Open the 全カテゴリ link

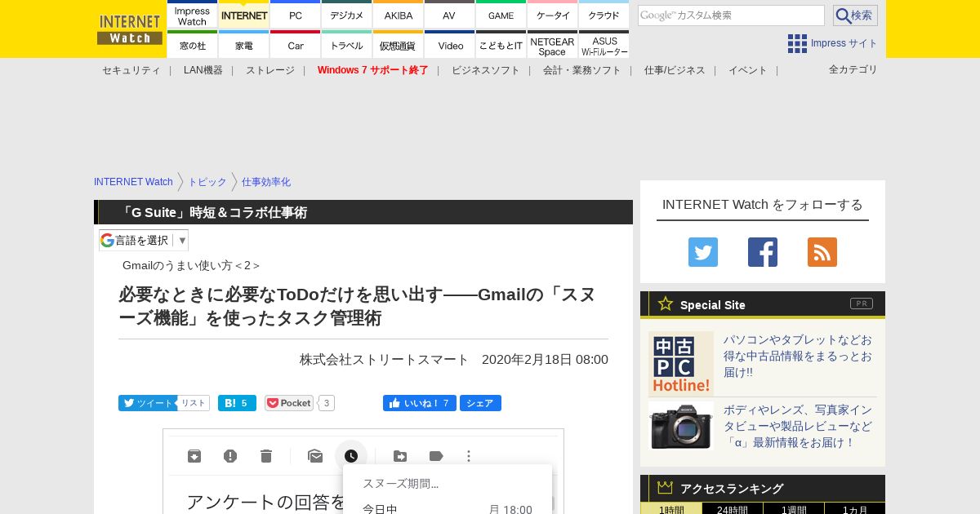tap(853, 69)
